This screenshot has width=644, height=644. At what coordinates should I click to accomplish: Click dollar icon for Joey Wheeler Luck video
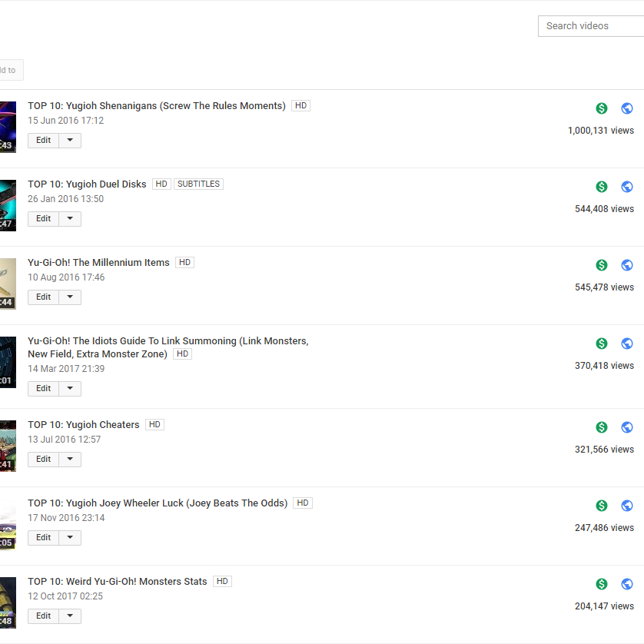coord(602,506)
